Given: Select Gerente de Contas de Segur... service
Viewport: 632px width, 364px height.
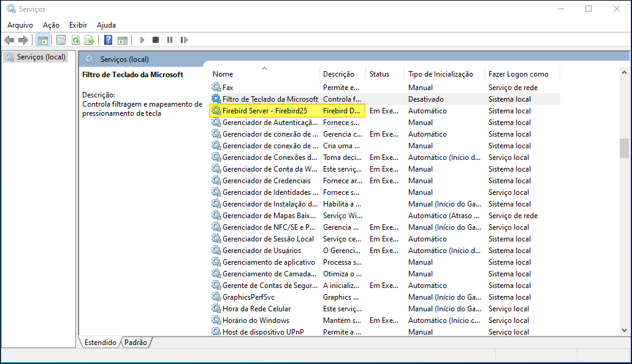Looking at the screenshot, I should (385, 286).
